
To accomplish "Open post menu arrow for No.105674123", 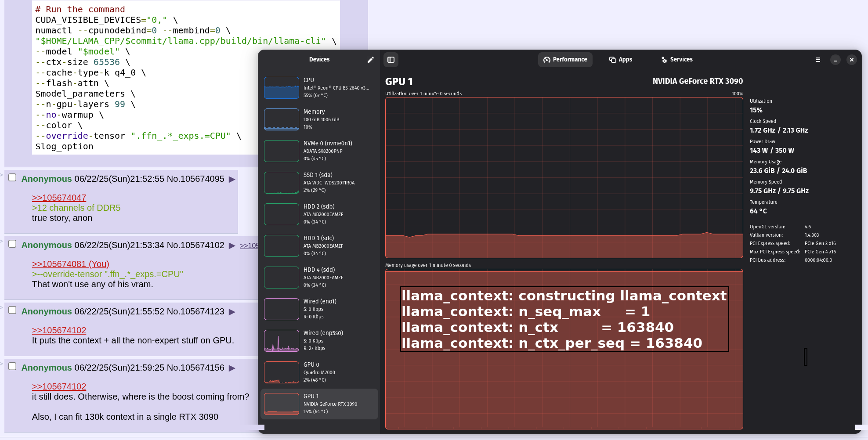I will (232, 312).
